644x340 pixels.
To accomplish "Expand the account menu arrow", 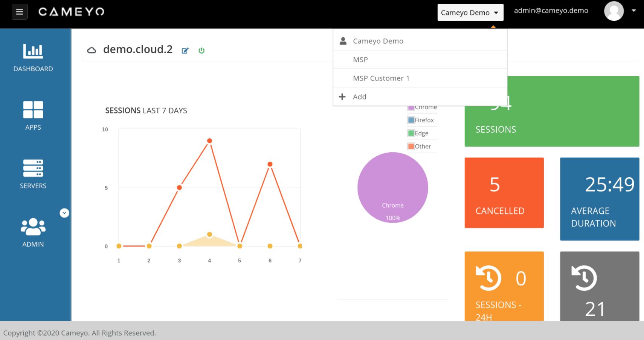I will click(634, 11).
